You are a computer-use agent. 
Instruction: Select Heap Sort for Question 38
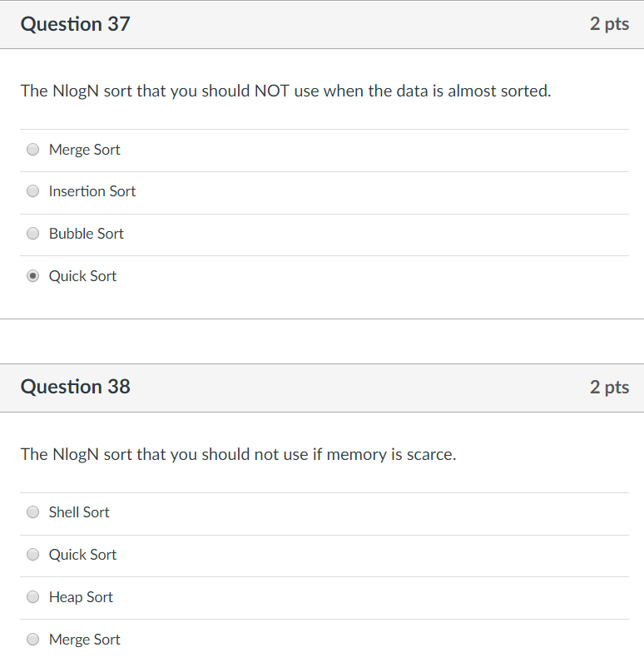32,597
